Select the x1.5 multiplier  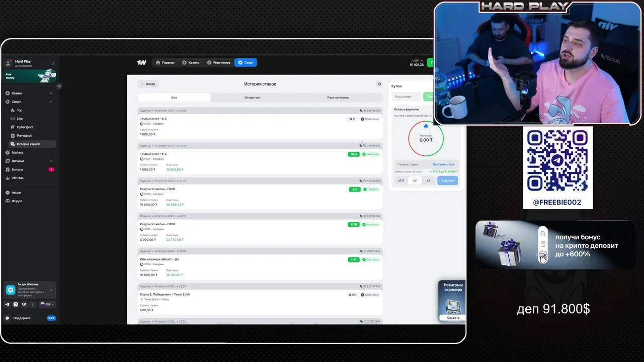[x=401, y=180]
